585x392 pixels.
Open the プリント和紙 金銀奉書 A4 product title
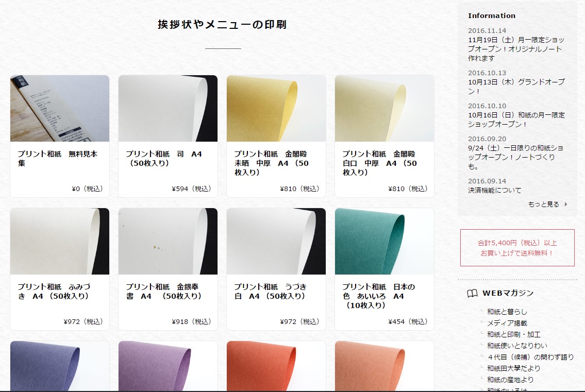coord(164,292)
